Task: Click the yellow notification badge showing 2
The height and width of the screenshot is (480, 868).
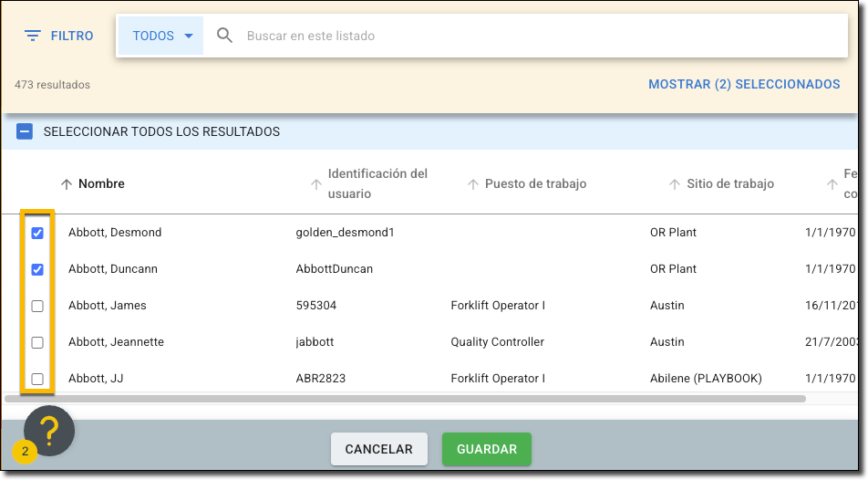Action: pos(25,452)
